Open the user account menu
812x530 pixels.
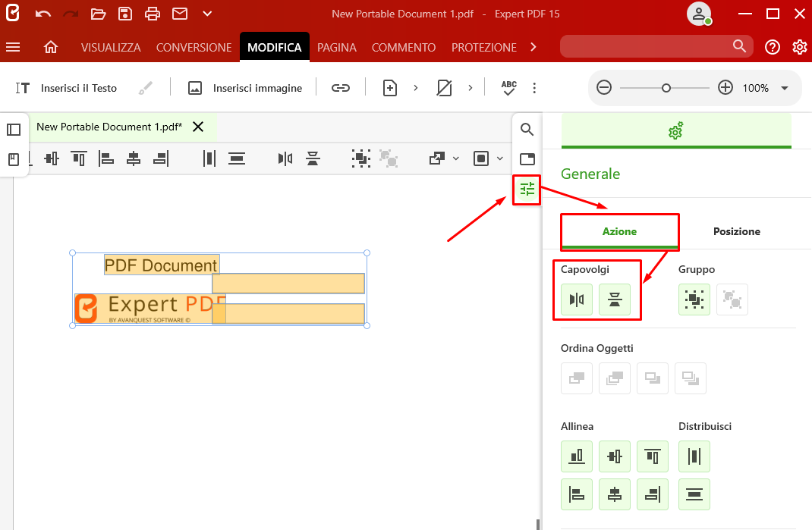pos(699,14)
